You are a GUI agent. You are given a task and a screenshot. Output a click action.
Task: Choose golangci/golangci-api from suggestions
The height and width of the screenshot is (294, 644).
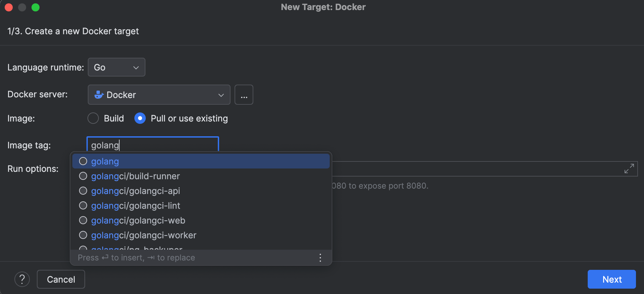[135, 191]
